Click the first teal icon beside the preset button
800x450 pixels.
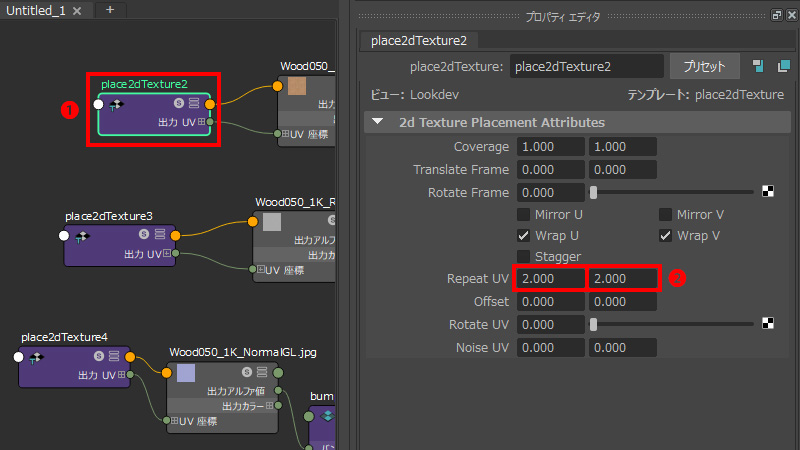pos(758,66)
